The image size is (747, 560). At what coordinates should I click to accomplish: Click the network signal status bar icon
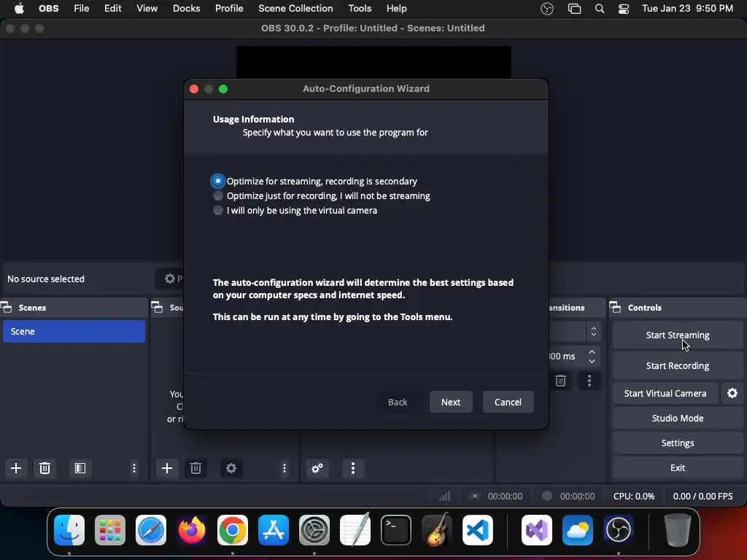(444, 496)
